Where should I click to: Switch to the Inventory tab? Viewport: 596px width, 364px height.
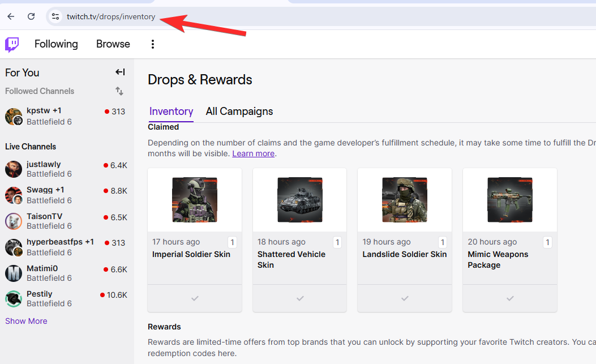click(171, 112)
